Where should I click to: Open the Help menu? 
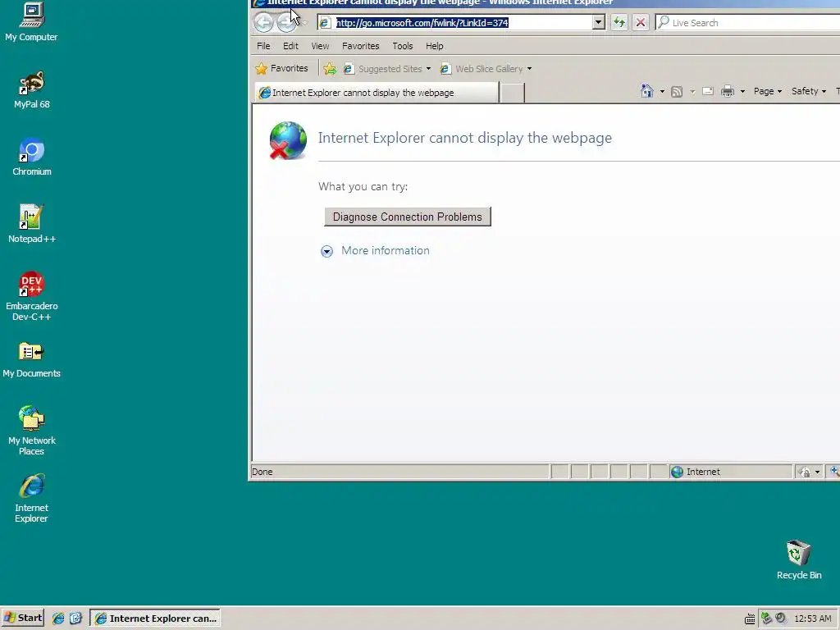click(x=435, y=46)
